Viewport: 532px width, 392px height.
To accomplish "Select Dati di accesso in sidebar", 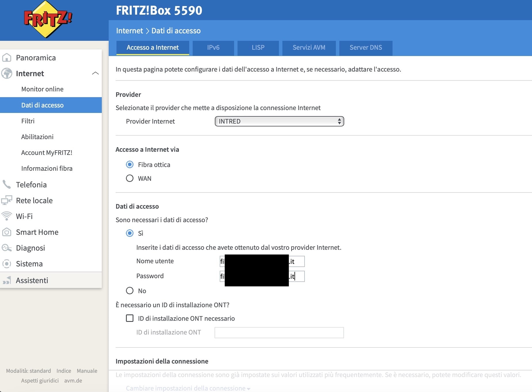I will point(51,105).
